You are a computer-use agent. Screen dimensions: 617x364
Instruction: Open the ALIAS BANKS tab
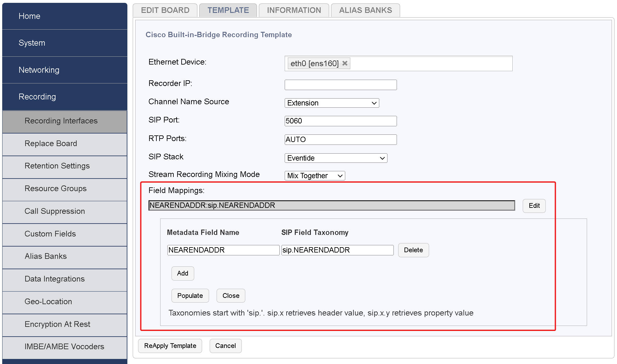(365, 10)
